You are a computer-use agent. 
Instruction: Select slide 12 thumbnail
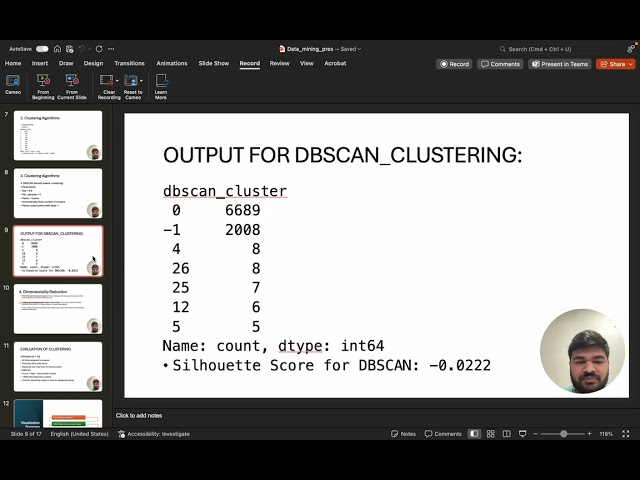(58, 413)
